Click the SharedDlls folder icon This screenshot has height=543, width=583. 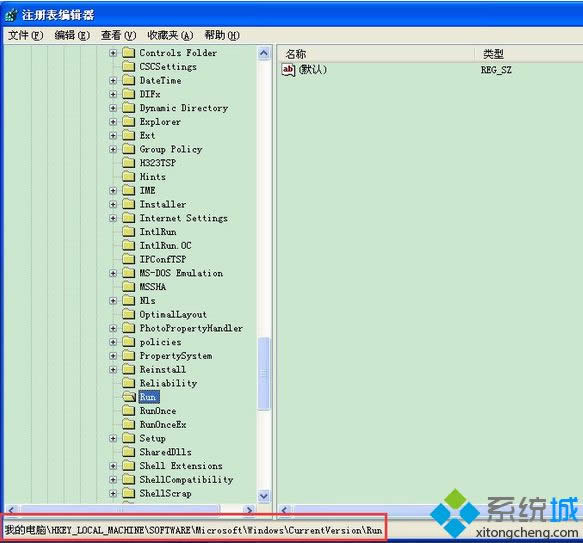click(x=129, y=452)
